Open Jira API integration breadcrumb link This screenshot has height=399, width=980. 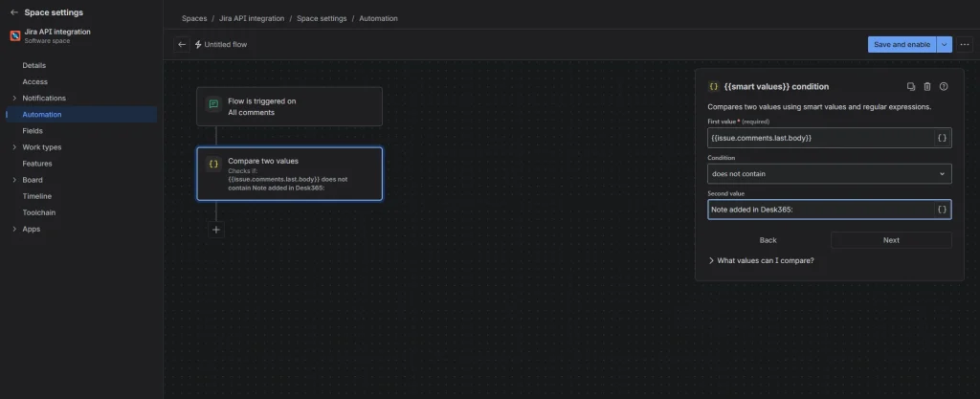[x=252, y=19]
